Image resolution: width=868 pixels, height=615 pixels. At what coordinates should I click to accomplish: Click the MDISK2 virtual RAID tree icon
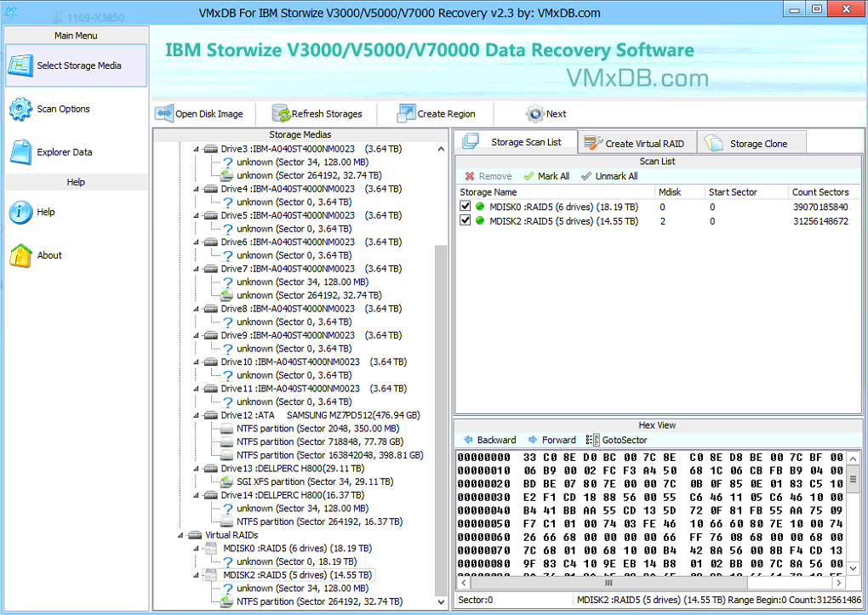point(211,574)
